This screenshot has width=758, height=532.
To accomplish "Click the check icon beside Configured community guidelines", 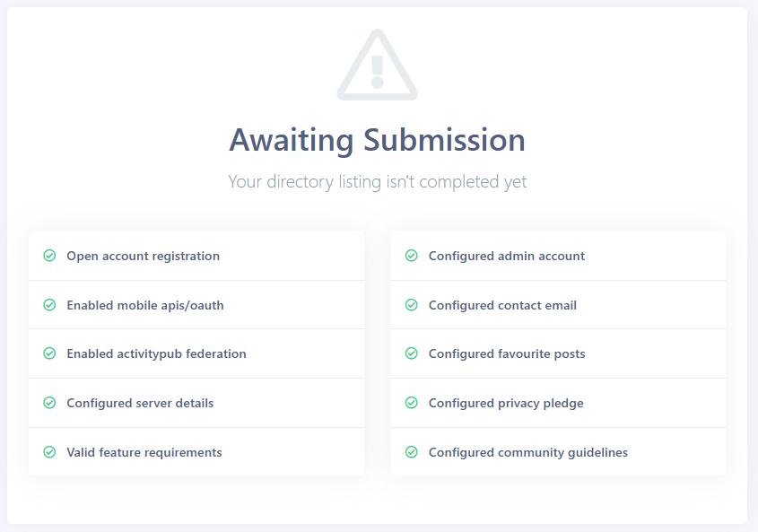I will [412, 452].
